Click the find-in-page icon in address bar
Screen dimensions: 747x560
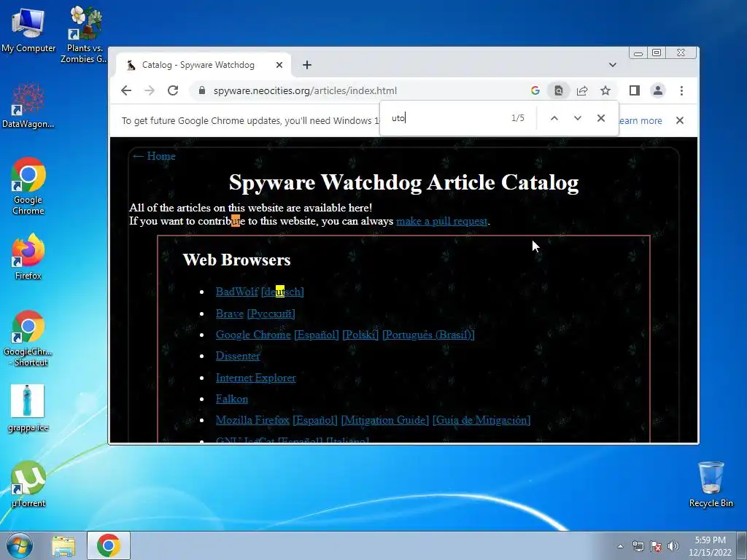(558, 90)
